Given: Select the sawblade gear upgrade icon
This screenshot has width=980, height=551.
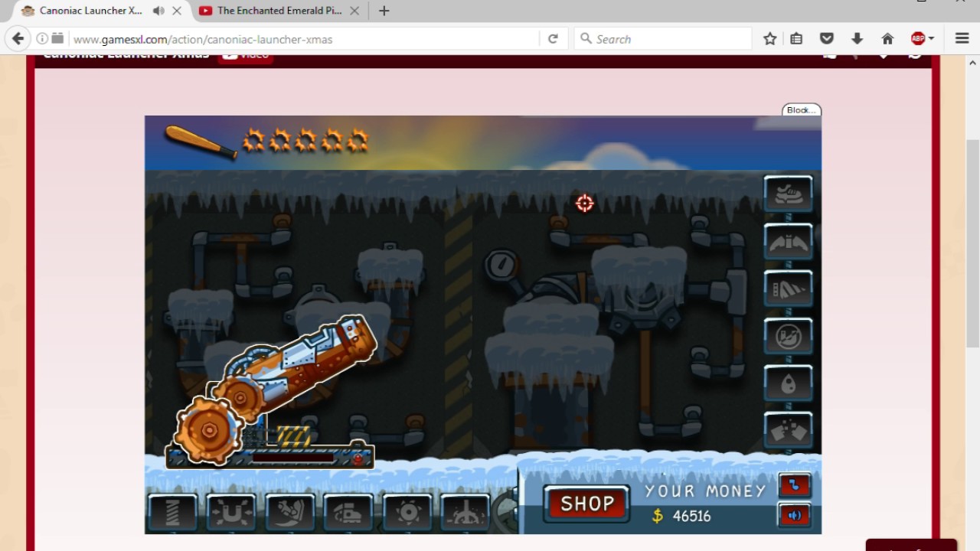Looking at the screenshot, I should [x=407, y=513].
